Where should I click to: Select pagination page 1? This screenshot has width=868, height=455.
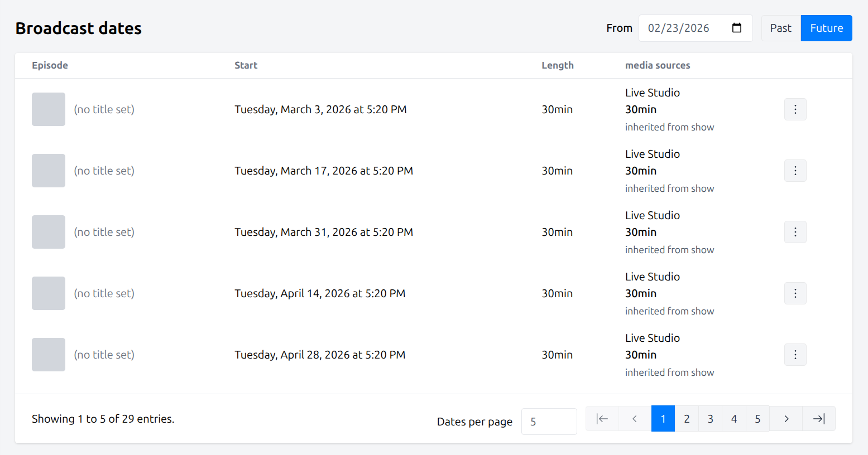coord(663,419)
